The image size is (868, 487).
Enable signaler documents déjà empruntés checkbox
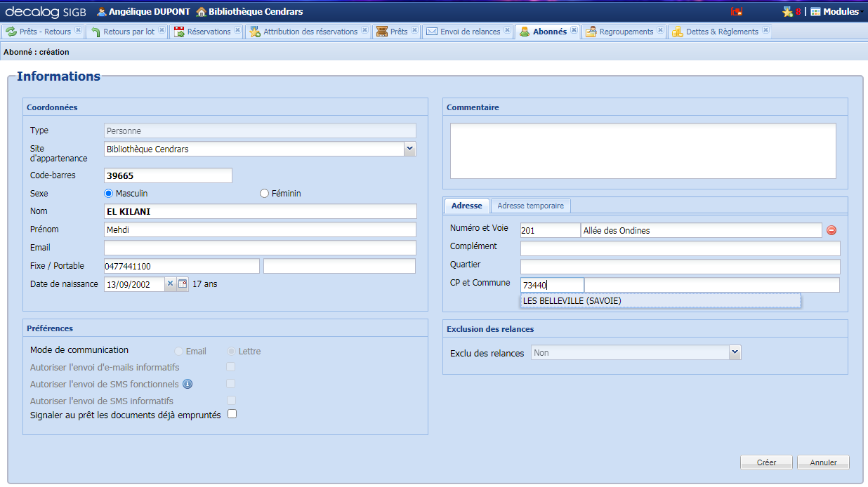(232, 414)
